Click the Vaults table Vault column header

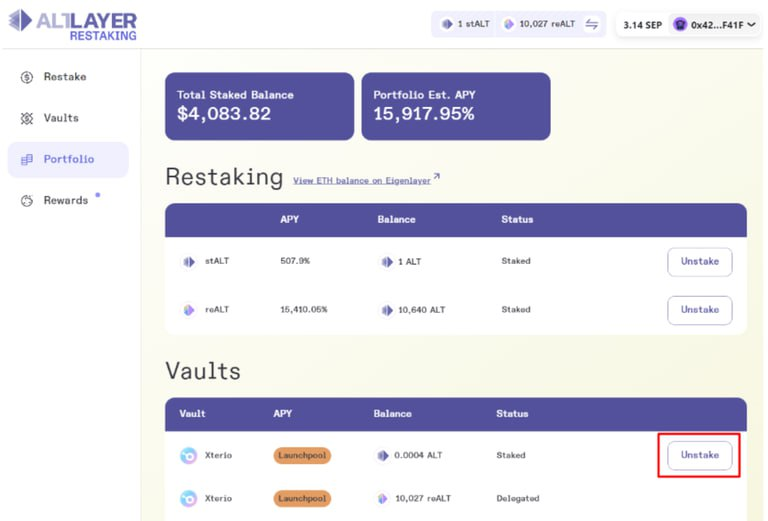[192, 414]
